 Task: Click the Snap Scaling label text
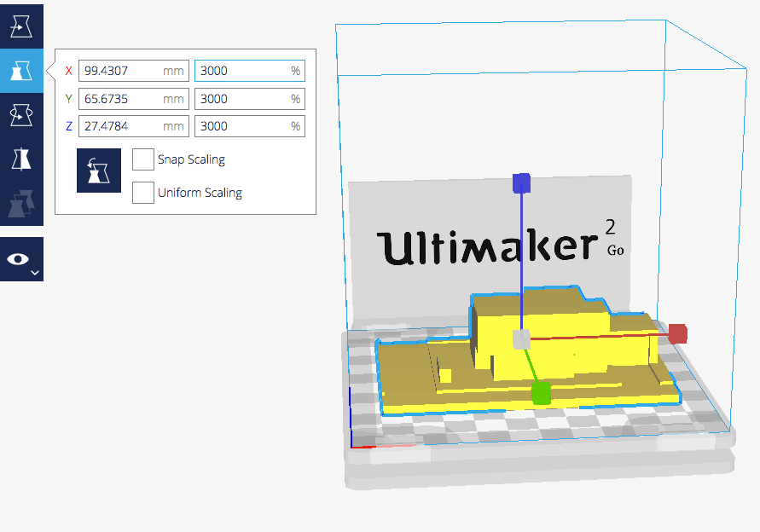point(191,159)
